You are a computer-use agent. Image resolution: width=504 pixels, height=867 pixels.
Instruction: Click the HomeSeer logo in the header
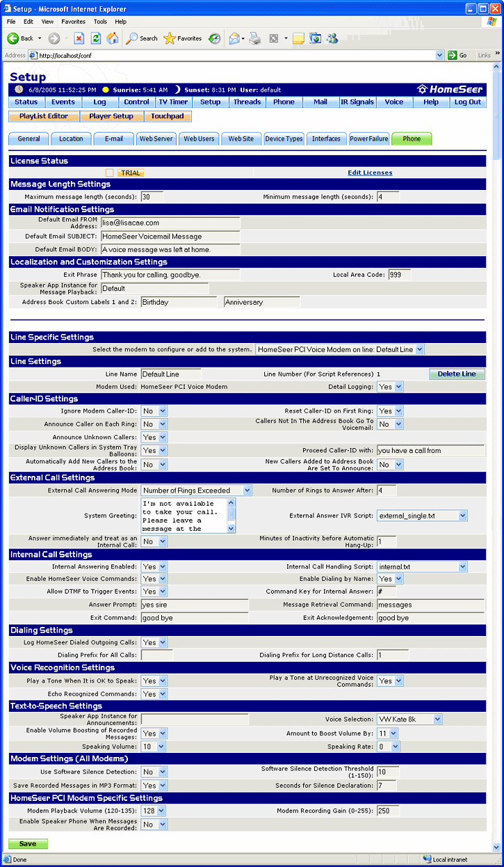(x=449, y=89)
